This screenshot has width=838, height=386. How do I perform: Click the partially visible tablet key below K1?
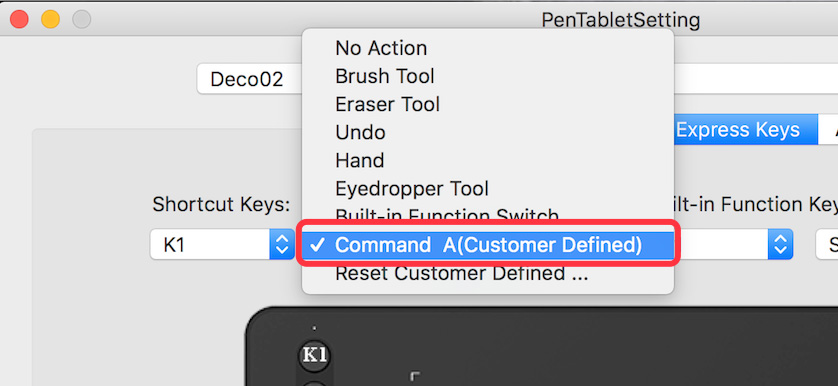314,383
